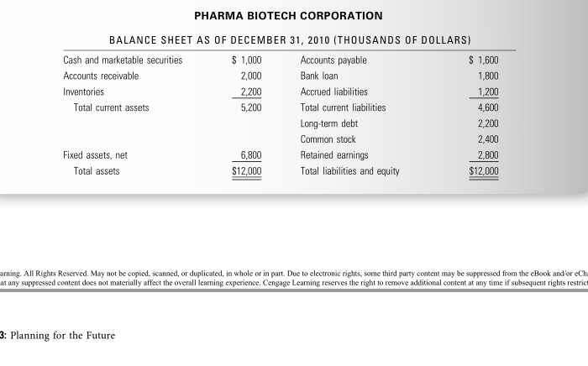Click the $12,000 total assets figure
The height and width of the screenshot is (366, 588).
(x=246, y=171)
